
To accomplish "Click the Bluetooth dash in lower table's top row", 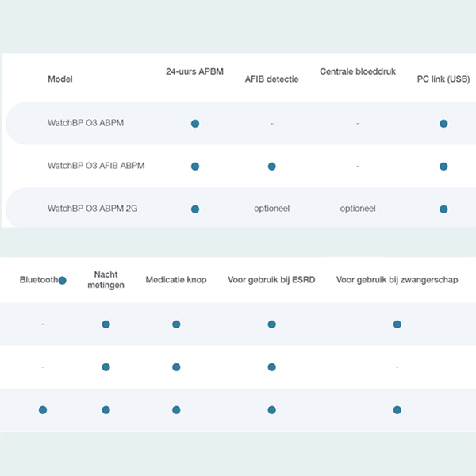I will tap(43, 324).
